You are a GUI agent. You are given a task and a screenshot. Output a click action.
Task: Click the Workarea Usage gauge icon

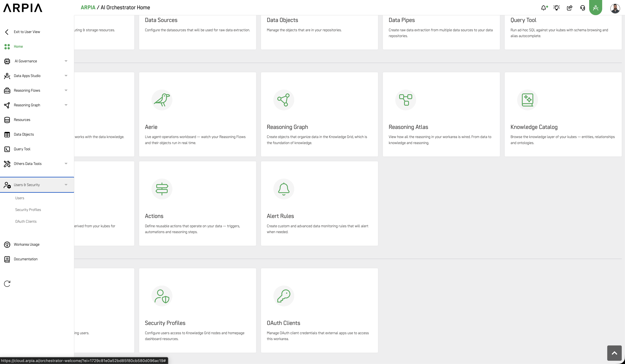(x=7, y=245)
